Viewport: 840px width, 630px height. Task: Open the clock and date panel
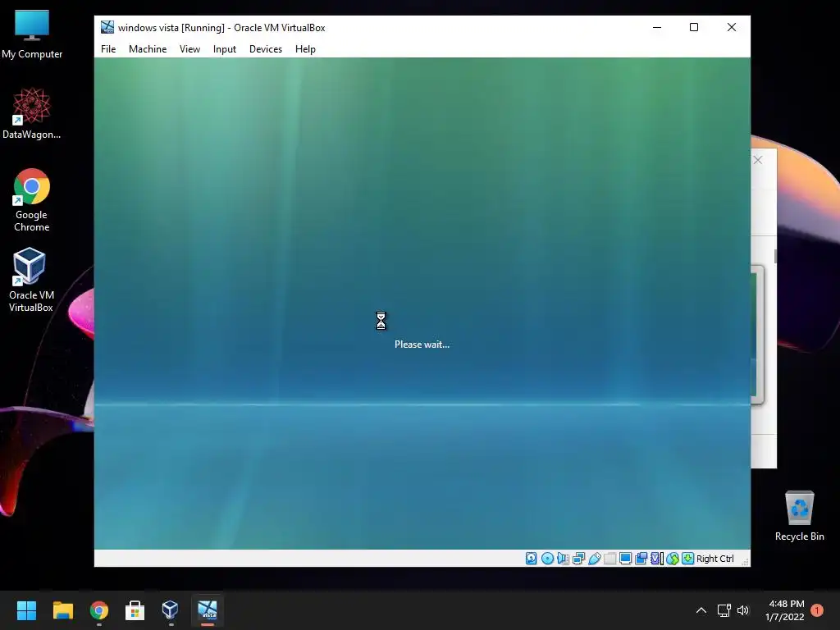click(785, 610)
